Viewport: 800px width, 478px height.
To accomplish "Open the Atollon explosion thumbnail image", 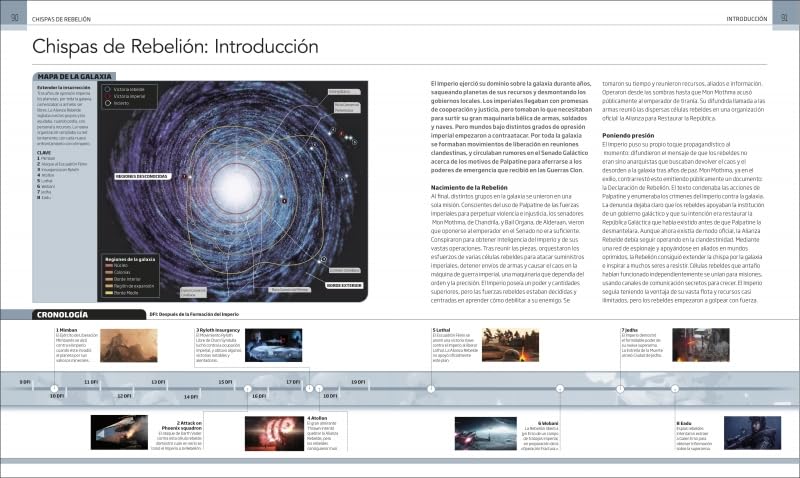I will pos(273,432).
